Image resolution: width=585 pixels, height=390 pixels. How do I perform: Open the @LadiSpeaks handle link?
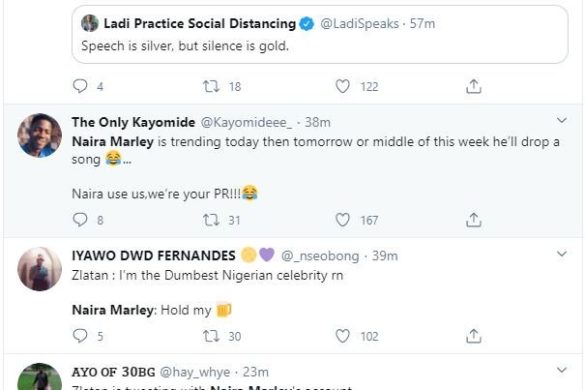(359, 24)
